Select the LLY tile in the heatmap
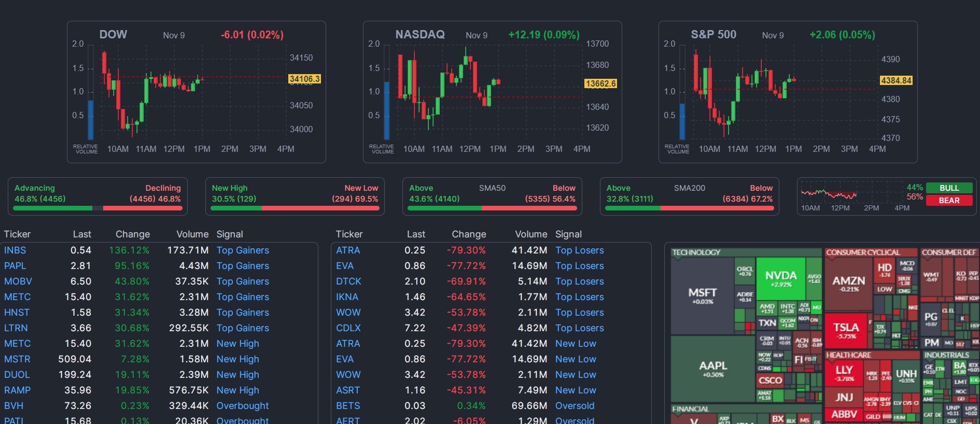This screenshot has width=980, height=424. point(844,373)
